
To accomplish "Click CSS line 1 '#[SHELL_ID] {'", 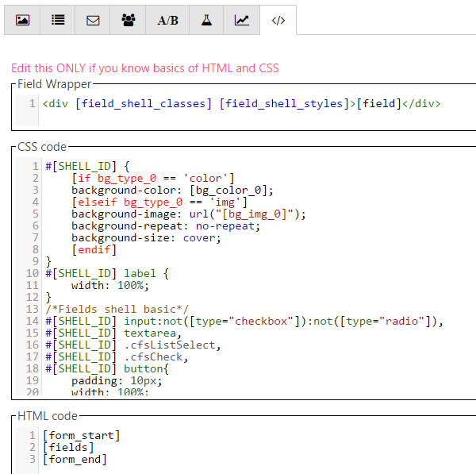I will pos(87,166).
